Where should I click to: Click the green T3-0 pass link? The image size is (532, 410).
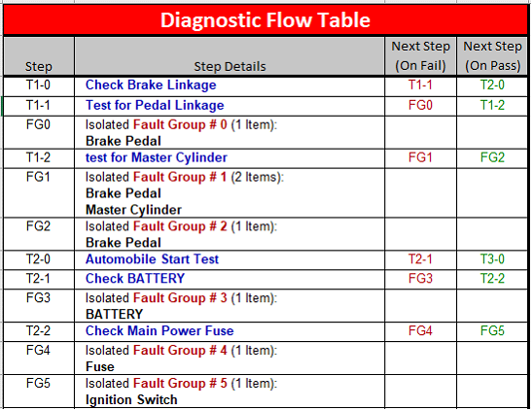tap(492, 259)
